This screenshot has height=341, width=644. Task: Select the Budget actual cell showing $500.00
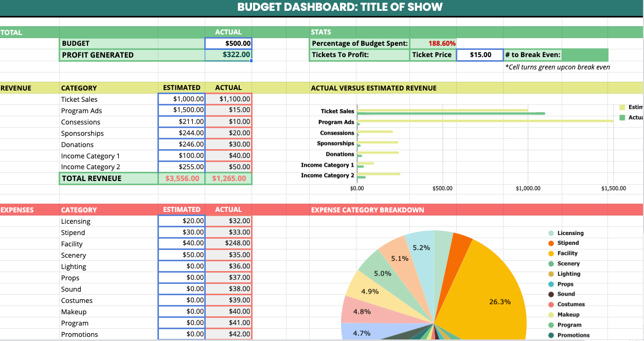[x=228, y=44]
